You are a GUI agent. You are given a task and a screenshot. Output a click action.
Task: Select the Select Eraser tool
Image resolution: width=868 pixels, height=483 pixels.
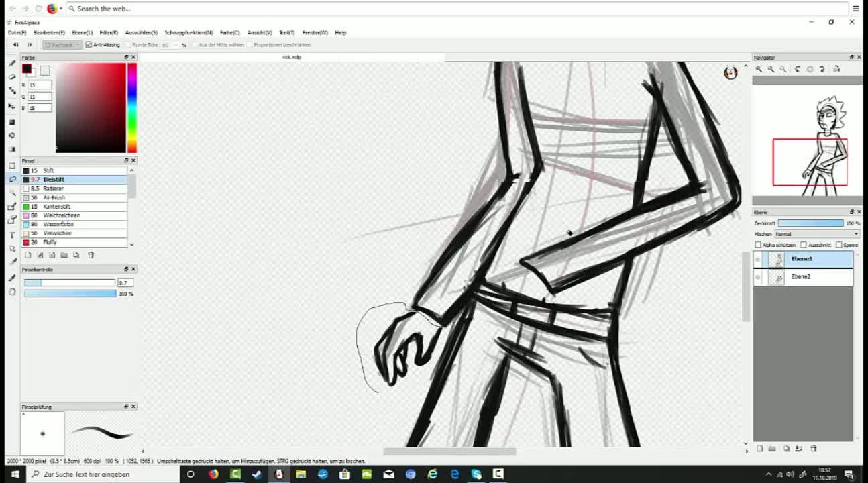[x=12, y=220]
